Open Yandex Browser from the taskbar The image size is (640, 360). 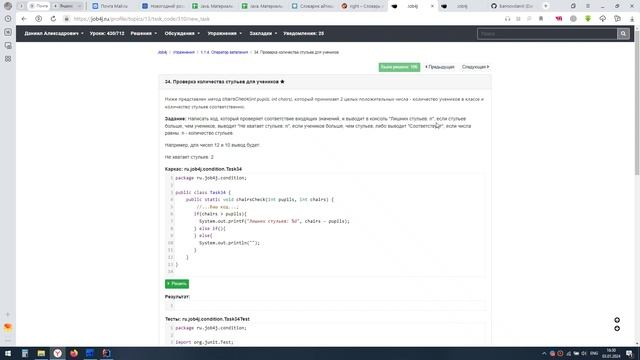click(x=58, y=353)
